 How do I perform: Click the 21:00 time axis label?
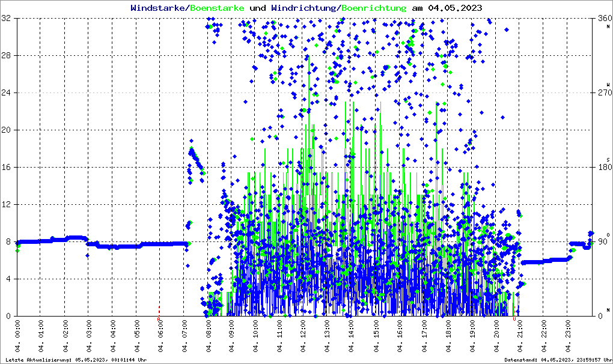(x=520, y=336)
